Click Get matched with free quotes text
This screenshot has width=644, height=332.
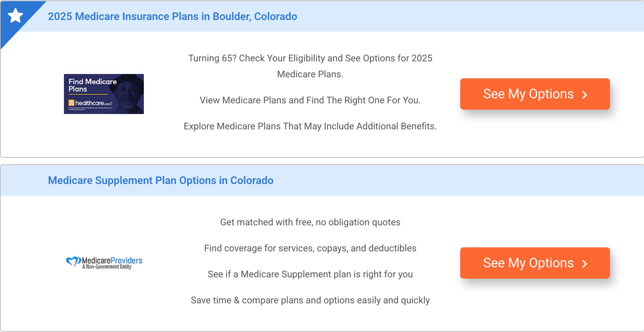[x=310, y=222]
